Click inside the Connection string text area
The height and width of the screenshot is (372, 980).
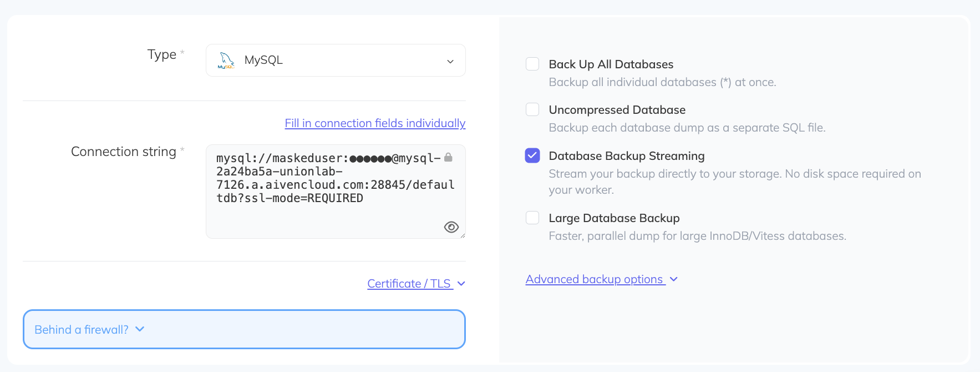[x=336, y=192]
